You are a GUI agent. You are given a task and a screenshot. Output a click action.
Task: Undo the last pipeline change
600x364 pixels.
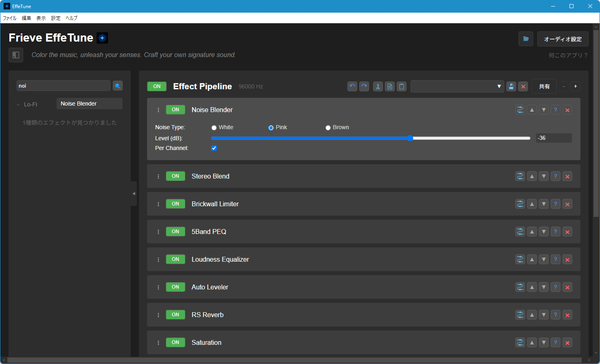click(352, 87)
